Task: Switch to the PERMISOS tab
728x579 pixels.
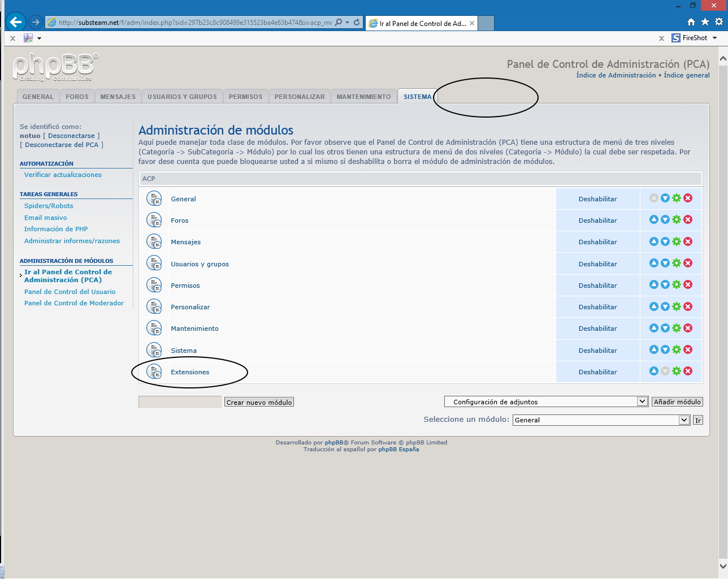Action: pos(245,97)
